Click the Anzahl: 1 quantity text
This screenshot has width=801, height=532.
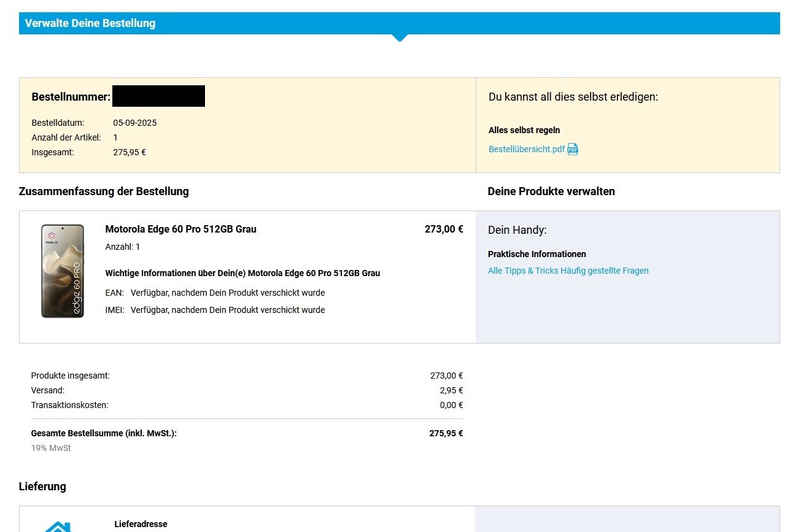pyautogui.click(x=123, y=247)
